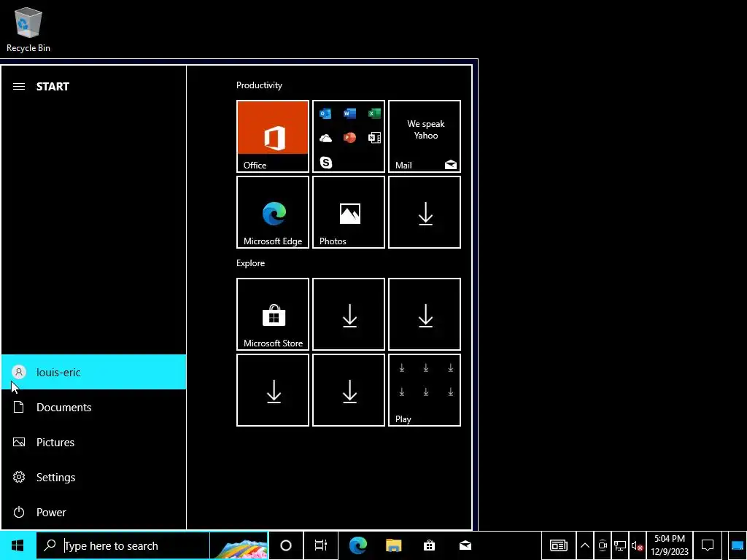The image size is (747, 560).
Task: Open File Explorer from the taskbar
Action: click(393, 545)
